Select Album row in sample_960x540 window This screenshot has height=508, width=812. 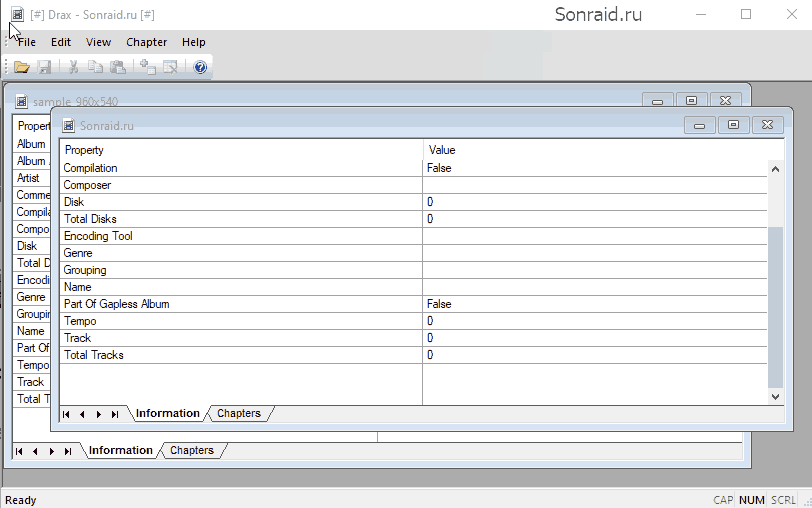point(32,144)
